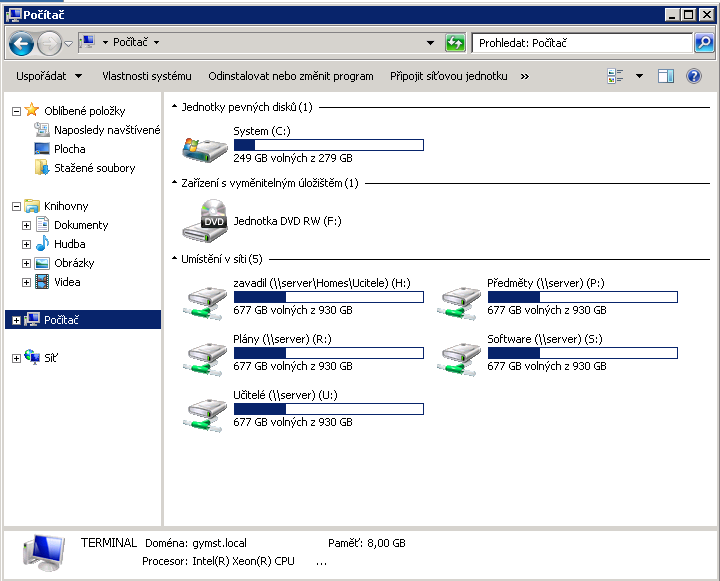720x581 pixels.
Task: Click the computer icon in the address bar
Action: (87, 42)
